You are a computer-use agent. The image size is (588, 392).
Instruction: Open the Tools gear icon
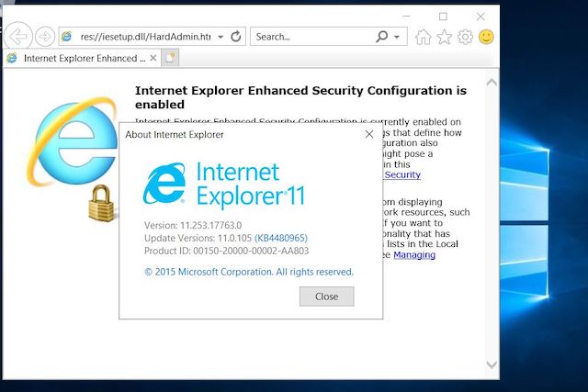[466, 37]
